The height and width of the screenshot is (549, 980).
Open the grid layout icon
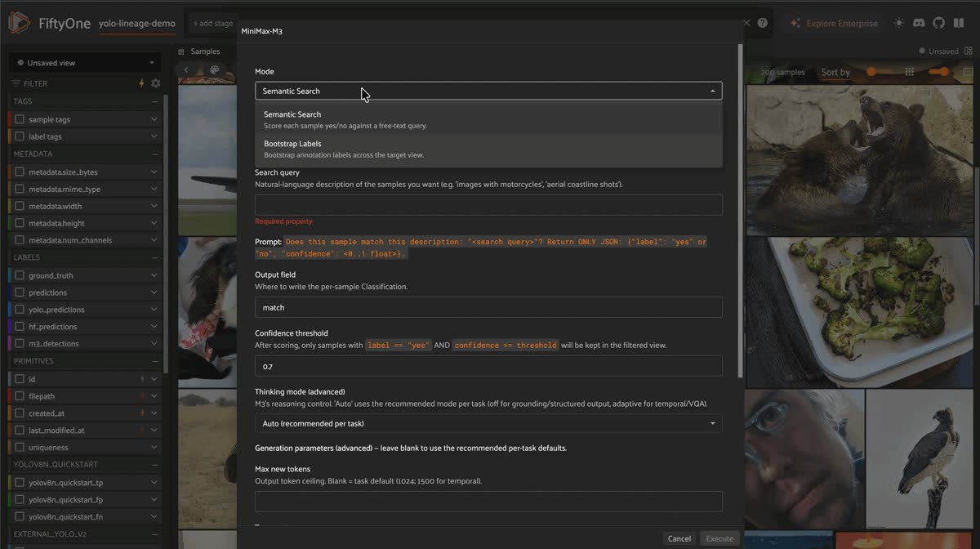tap(909, 72)
